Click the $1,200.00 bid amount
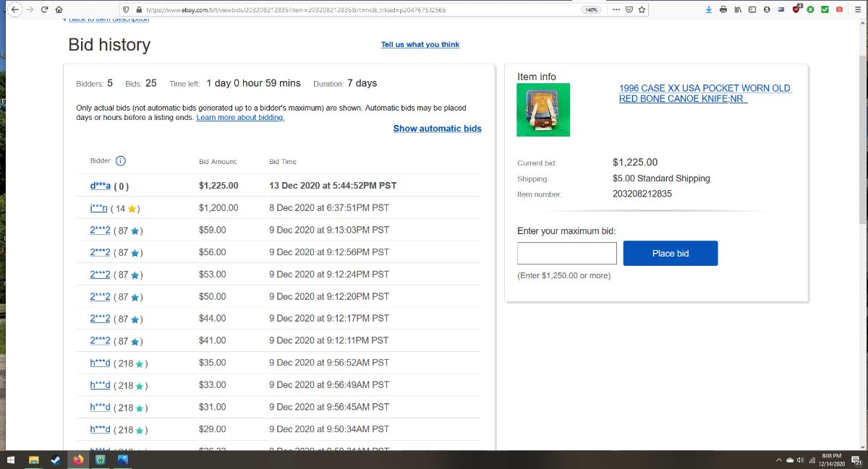868x469 pixels. pos(218,208)
